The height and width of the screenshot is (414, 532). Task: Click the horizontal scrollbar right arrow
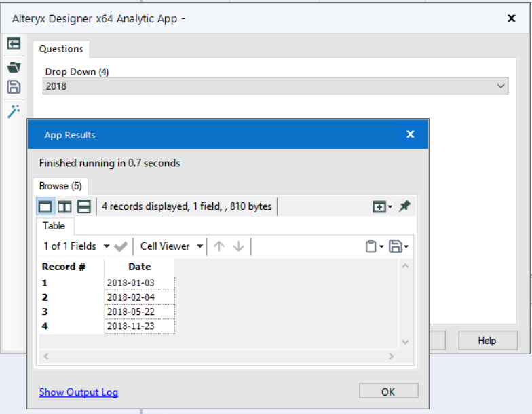click(391, 356)
